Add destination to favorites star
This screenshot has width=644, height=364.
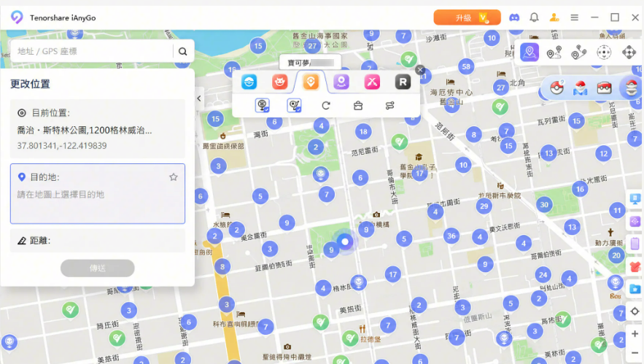point(174,177)
